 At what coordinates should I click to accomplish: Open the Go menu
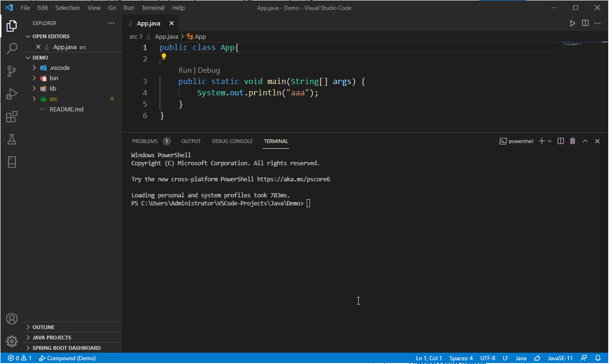112,8
